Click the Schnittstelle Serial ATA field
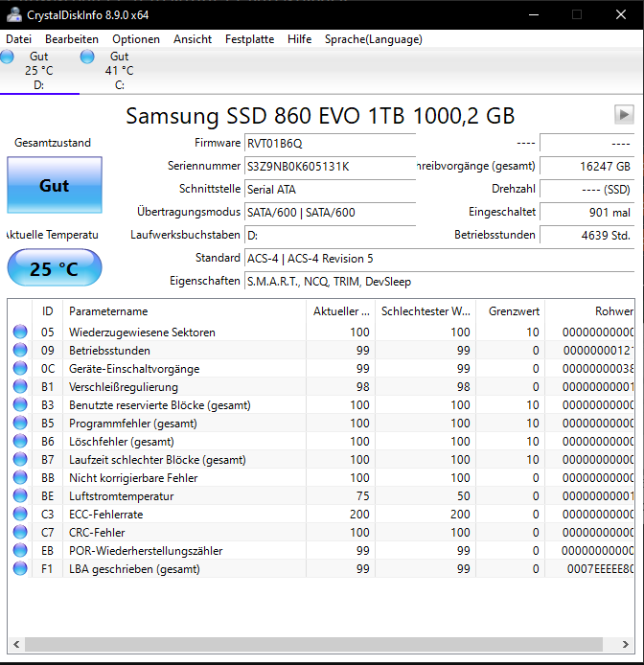This screenshot has height=665, width=644. pyautogui.click(x=330, y=189)
